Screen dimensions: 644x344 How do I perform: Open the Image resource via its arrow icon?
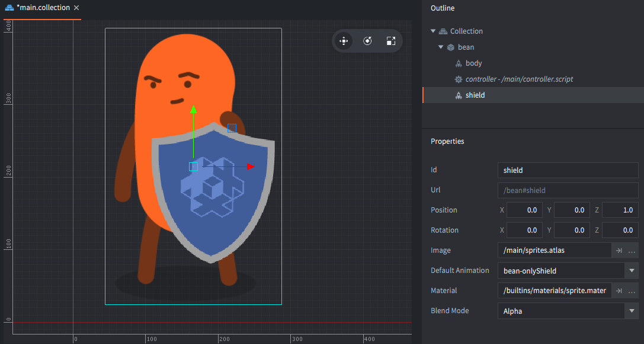click(619, 250)
